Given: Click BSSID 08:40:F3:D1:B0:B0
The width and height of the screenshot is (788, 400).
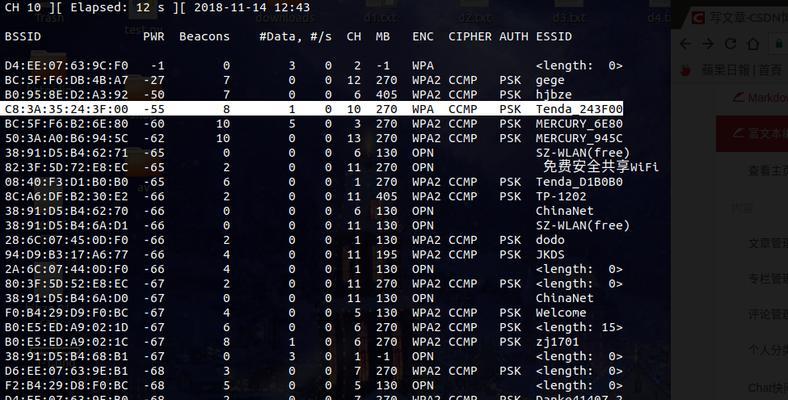Looking at the screenshot, I should point(66,182).
